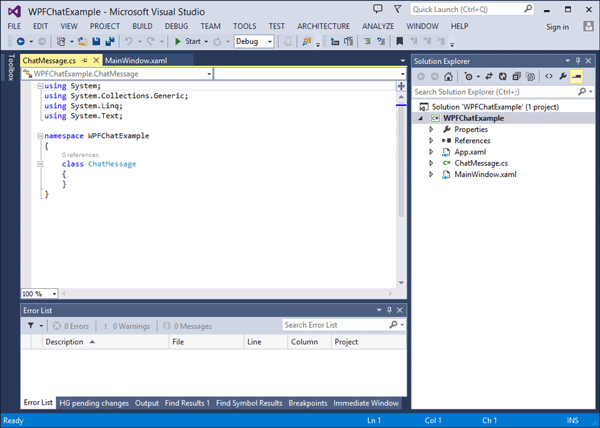The image size is (600, 428).
Task: Click the Search Error List field
Action: [343, 325]
